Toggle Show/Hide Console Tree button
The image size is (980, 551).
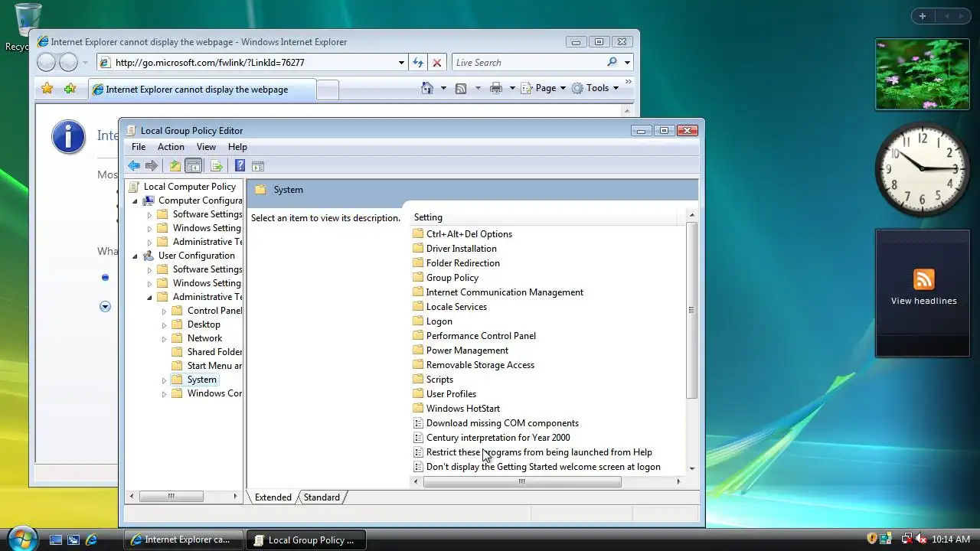coord(194,166)
